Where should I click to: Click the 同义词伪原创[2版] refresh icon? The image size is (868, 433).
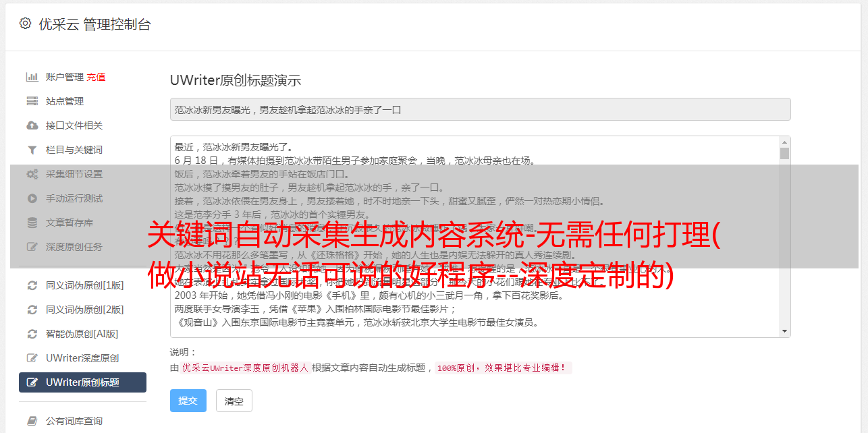pos(32,310)
